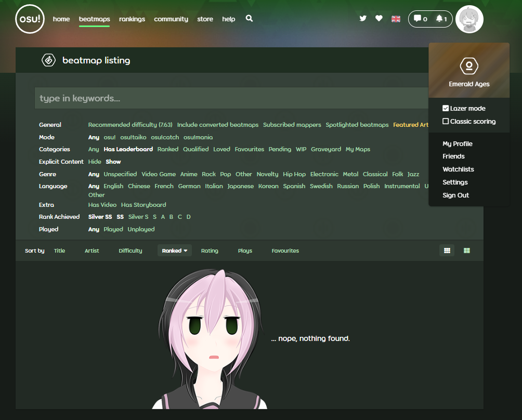The image size is (522, 420).
Task: Enable the Classic scoring checkbox
Action: click(x=446, y=122)
